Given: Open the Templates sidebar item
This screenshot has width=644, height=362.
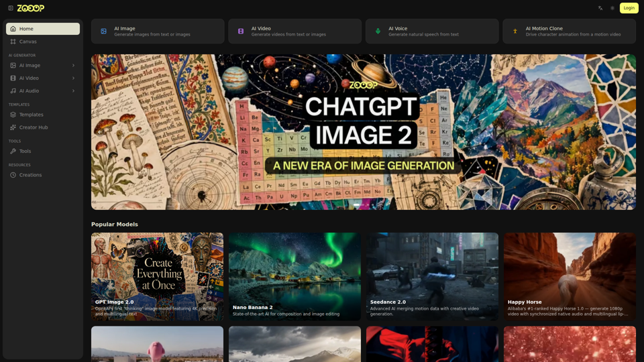Looking at the screenshot, I should (43, 115).
